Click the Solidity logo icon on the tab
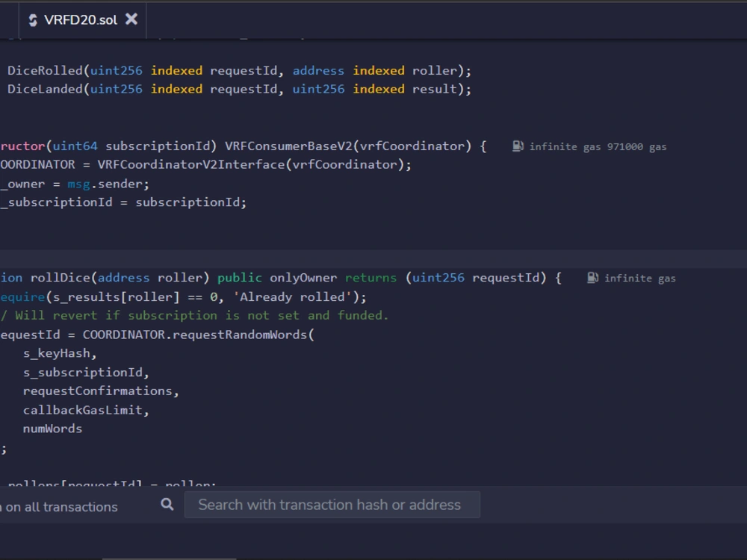The height and width of the screenshot is (560, 747). coord(33,20)
